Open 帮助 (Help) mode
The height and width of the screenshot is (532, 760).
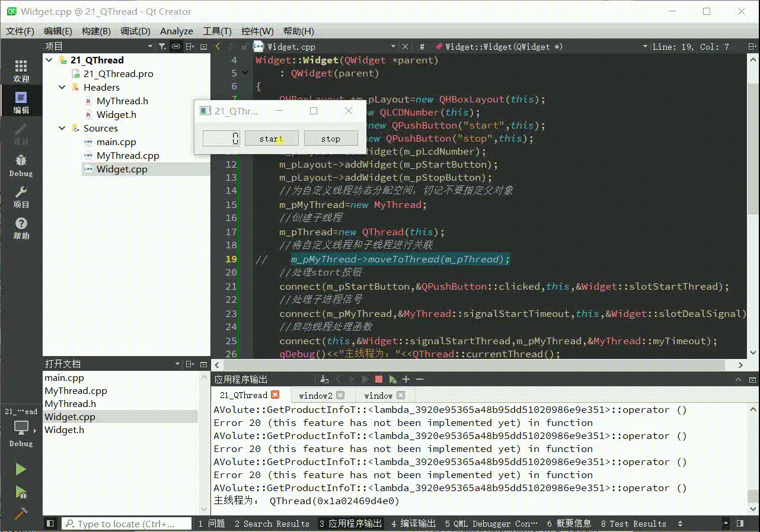point(21,228)
